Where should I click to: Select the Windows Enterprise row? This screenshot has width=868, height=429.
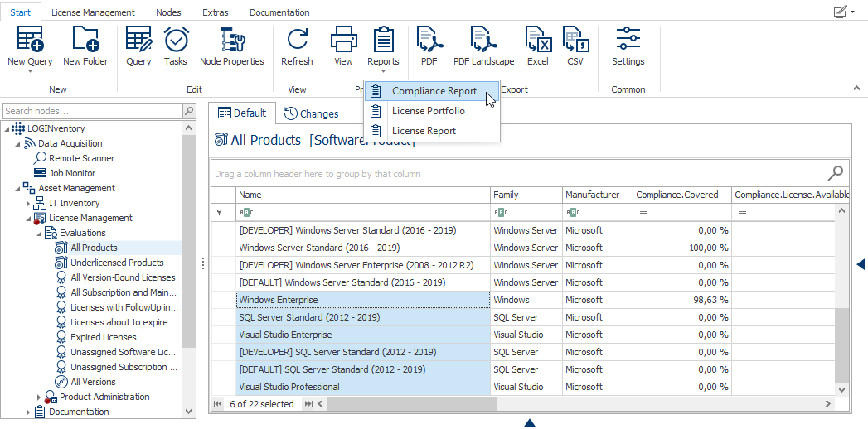pos(363,300)
